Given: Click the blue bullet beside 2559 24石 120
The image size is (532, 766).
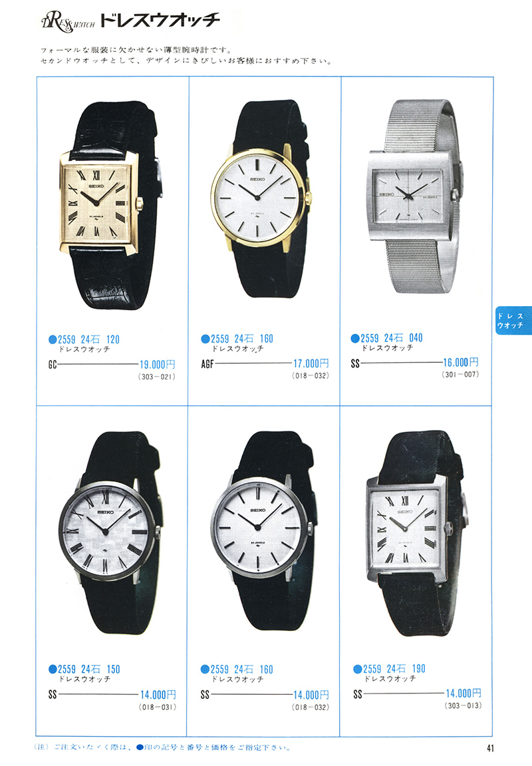Looking at the screenshot, I should click(53, 339).
